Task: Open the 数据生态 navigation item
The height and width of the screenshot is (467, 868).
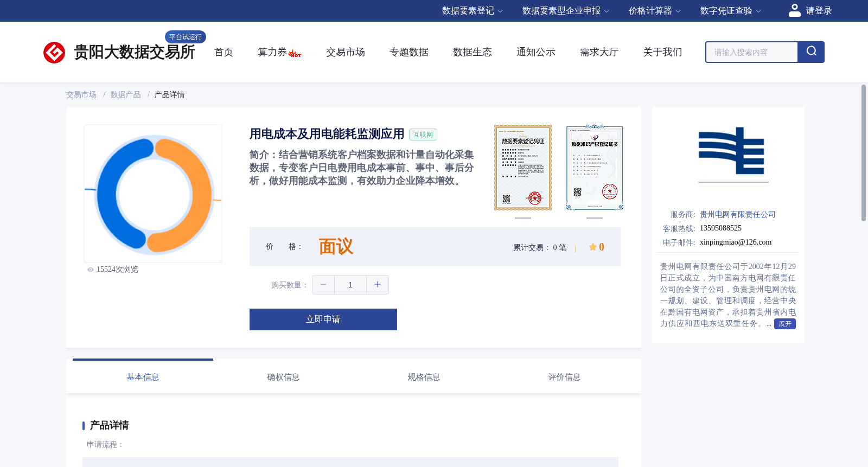Action: point(473,52)
